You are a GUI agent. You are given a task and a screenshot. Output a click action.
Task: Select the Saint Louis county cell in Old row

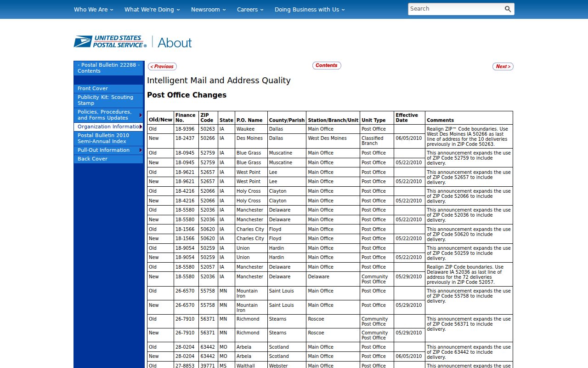point(287,293)
